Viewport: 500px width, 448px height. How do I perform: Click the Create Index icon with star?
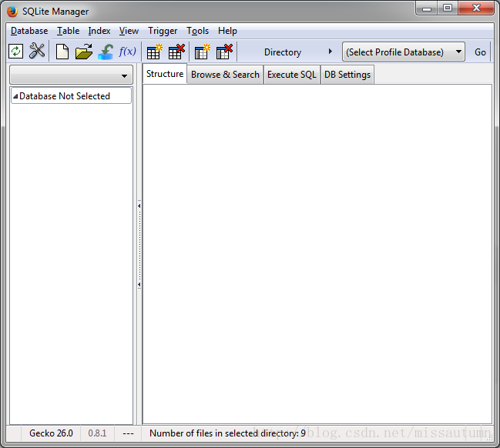coord(202,52)
